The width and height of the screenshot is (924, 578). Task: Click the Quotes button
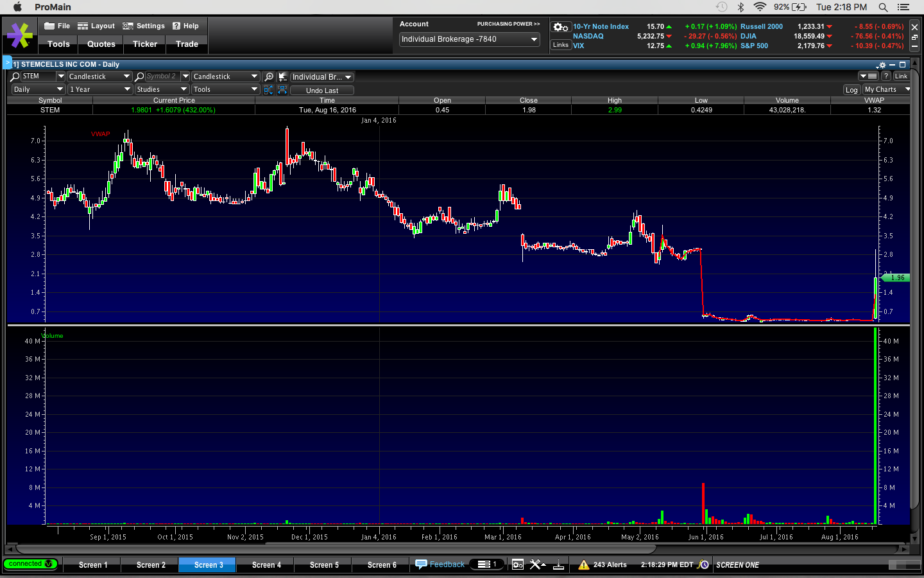coord(101,44)
